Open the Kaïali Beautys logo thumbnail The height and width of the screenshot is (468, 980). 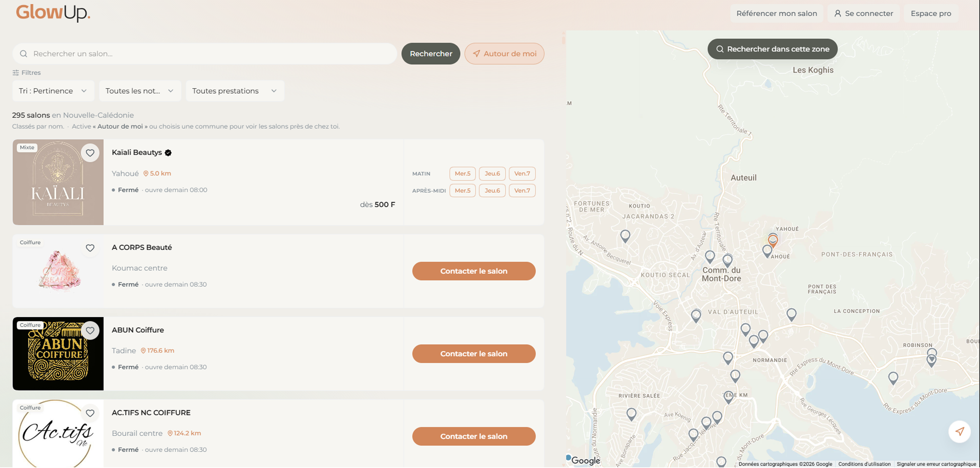(58, 182)
